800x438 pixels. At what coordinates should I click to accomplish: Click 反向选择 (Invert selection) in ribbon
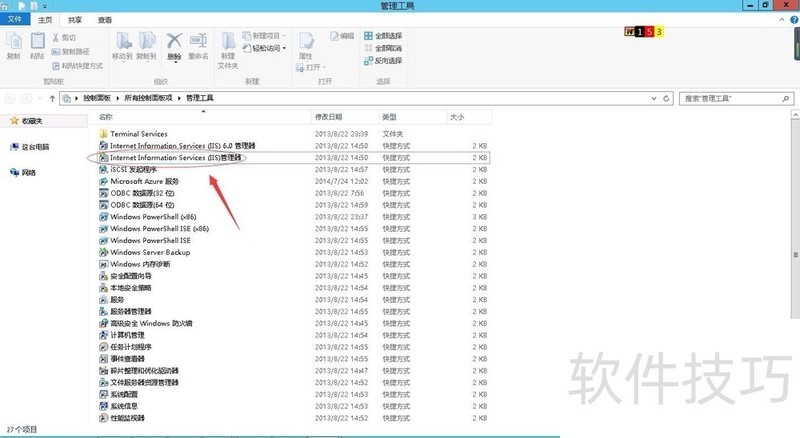[x=383, y=61]
